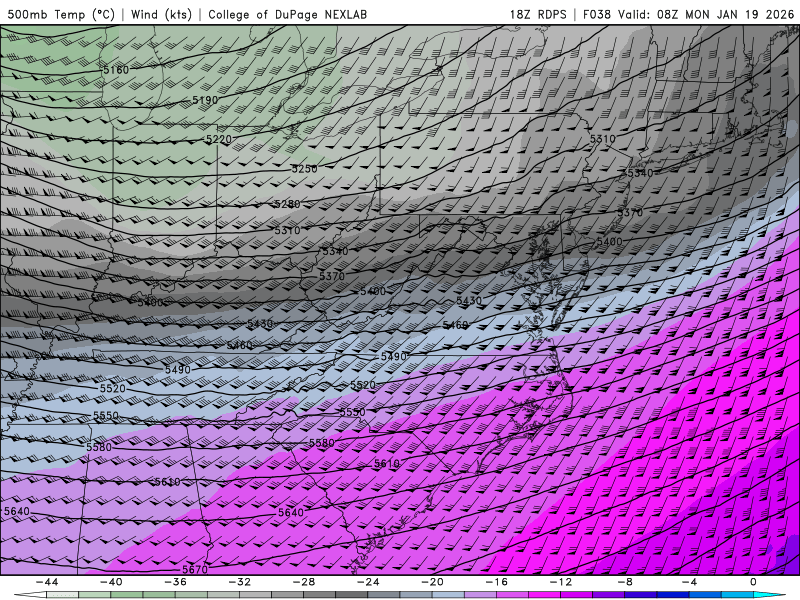
Task: Click the -24 temperature scale label
Action: point(368,582)
